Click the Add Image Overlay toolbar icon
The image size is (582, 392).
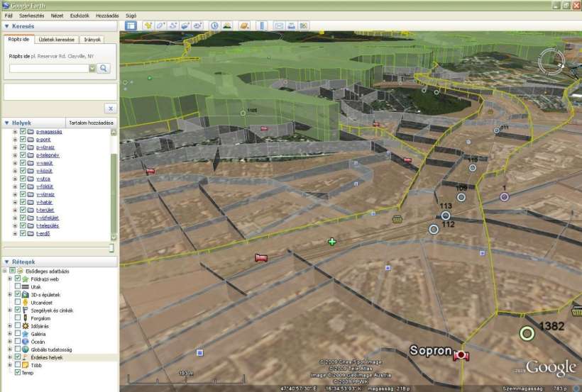pyautogui.click(x=185, y=26)
